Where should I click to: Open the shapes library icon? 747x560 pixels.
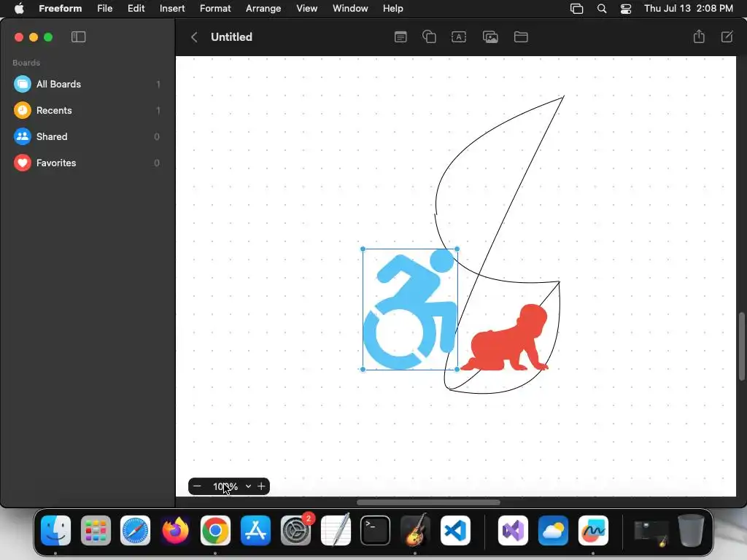coord(429,36)
